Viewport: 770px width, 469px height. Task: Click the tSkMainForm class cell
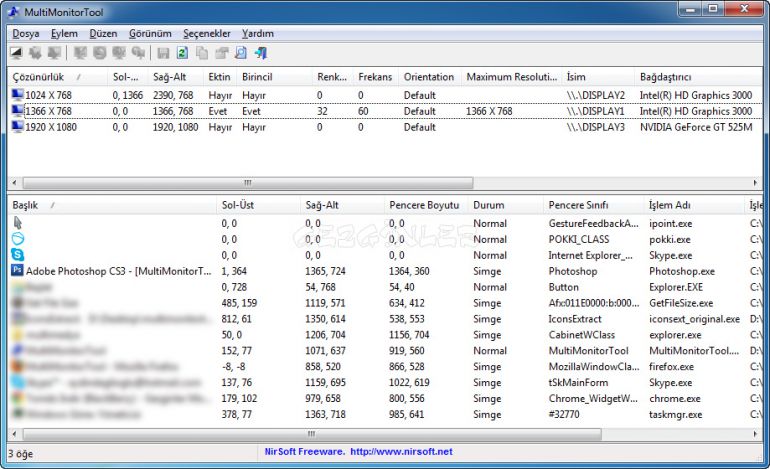tap(578, 383)
